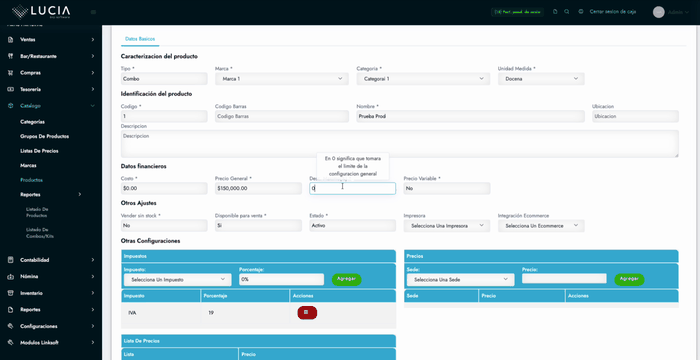Click the Estado field showing Activo
The image size is (700, 360).
point(353,226)
